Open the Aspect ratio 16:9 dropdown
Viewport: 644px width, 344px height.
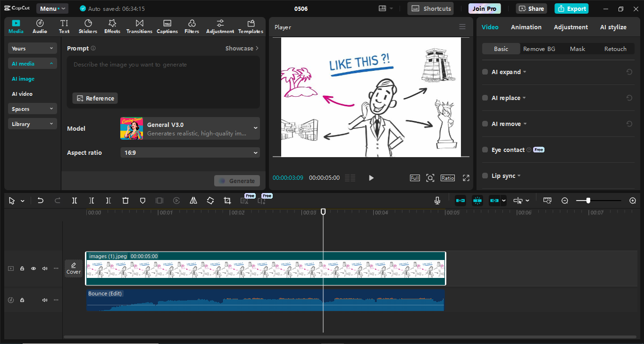(190, 152)
